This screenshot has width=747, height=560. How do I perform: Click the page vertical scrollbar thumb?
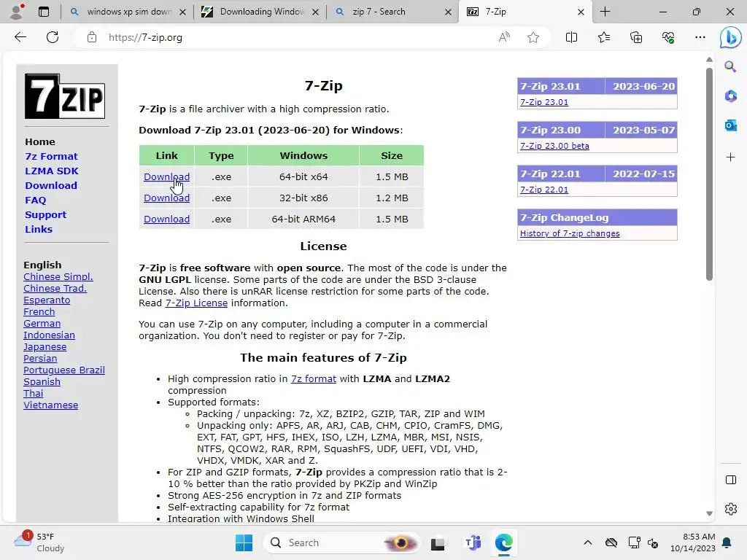click(709, 174)
